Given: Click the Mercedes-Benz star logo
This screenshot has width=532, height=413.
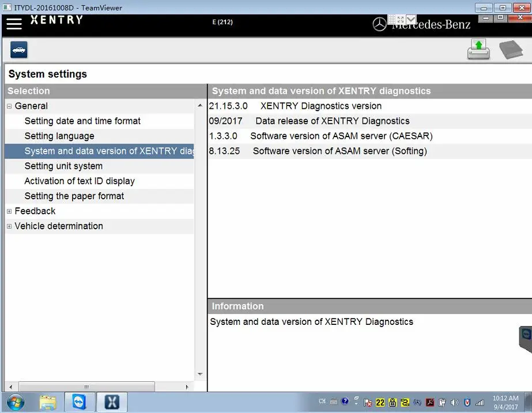Looking at the screenshot, I should click(379, 24).
